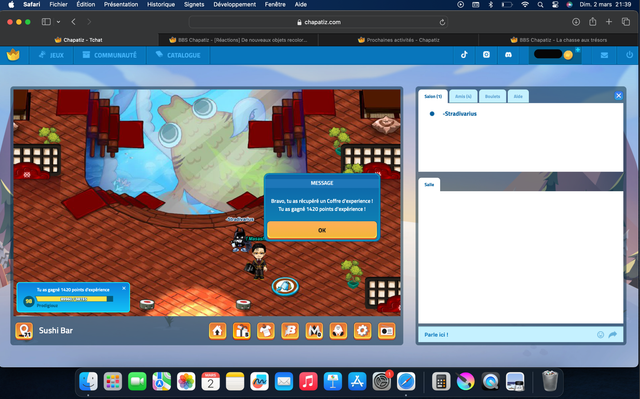Screen dimensions: 640x399
Task: Open Music app from the Dock
Action: click(309, 381)
